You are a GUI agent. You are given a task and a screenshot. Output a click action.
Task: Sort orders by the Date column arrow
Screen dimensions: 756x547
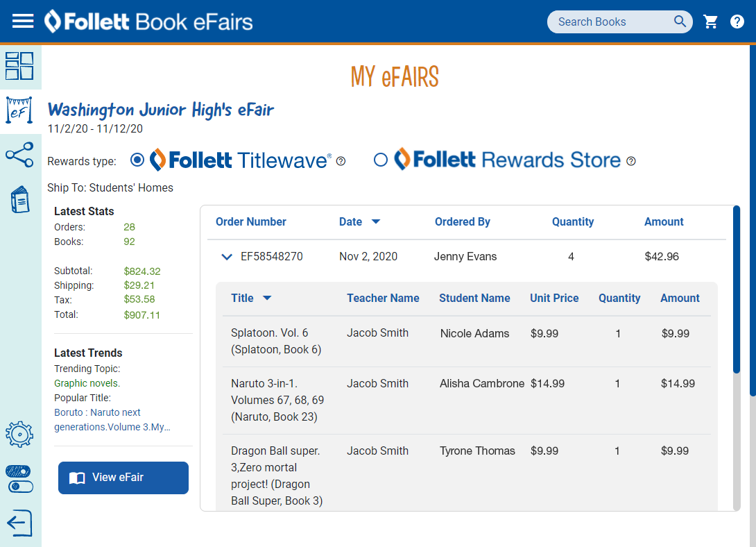375,221
